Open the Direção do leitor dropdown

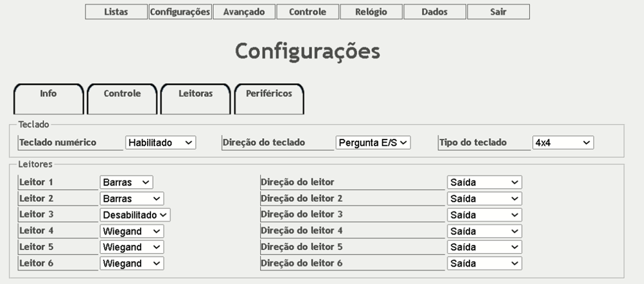[x=484, y=182]
